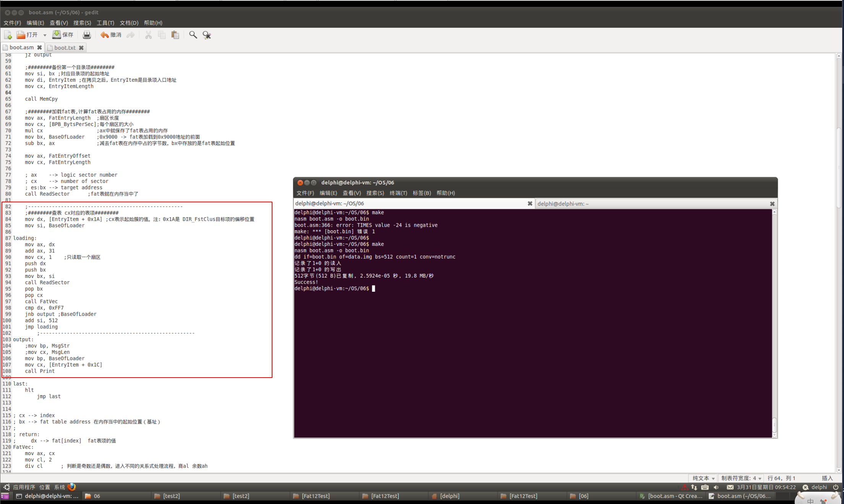Toggle 插入 insert mode indicator in status bar
The image size is (844, 504).
point(827,478)
